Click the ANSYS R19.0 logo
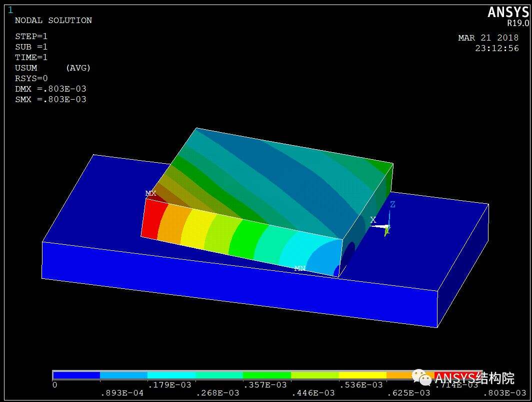Viewport: 532px width, 402px height. (508, 17)
